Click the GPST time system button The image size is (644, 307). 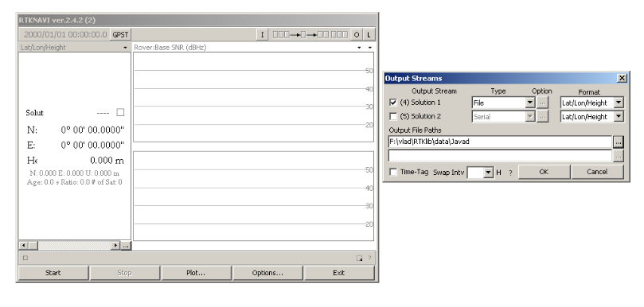[120, 35]
